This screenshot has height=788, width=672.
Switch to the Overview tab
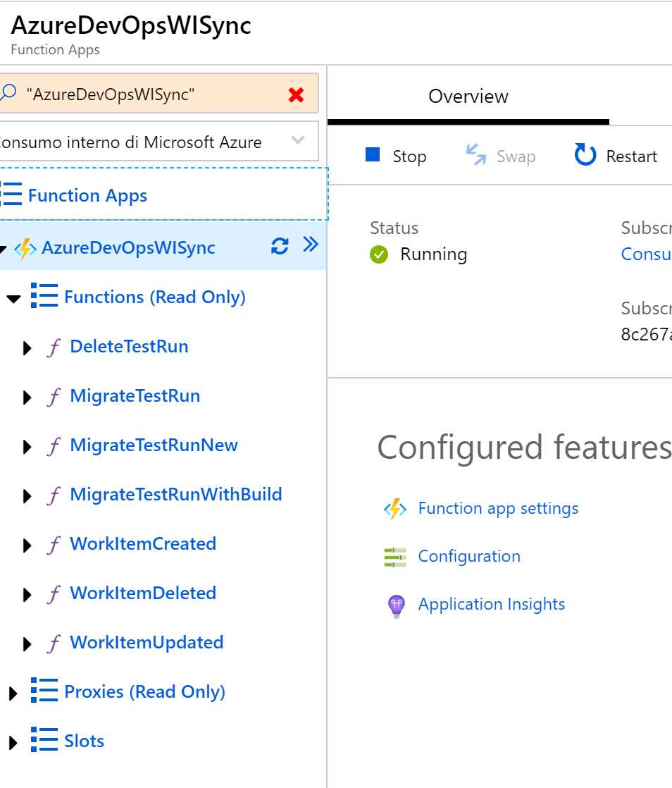click(468, 97)
